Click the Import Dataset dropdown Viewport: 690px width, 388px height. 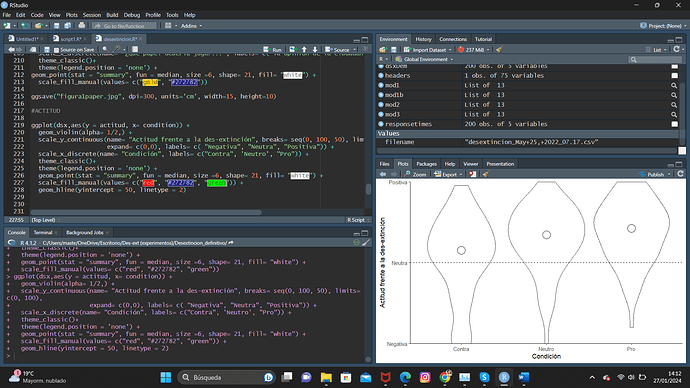pyautogui.click(x=428, y=50)
